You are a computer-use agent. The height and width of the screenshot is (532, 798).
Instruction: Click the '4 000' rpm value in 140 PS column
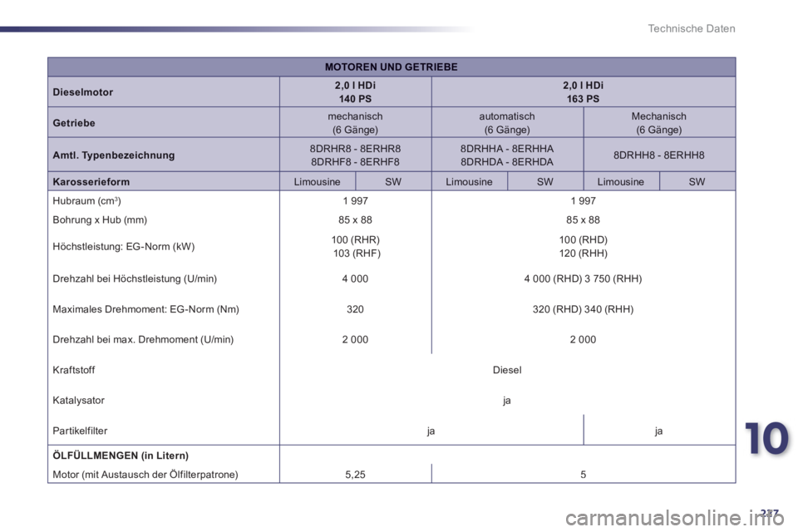355,279
